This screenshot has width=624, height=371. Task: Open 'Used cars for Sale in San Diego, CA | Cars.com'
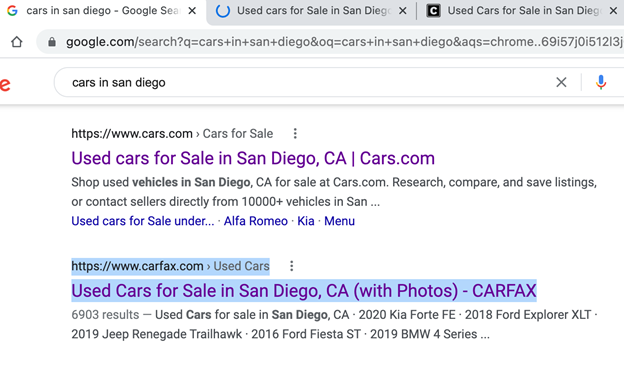coord(253,158)
